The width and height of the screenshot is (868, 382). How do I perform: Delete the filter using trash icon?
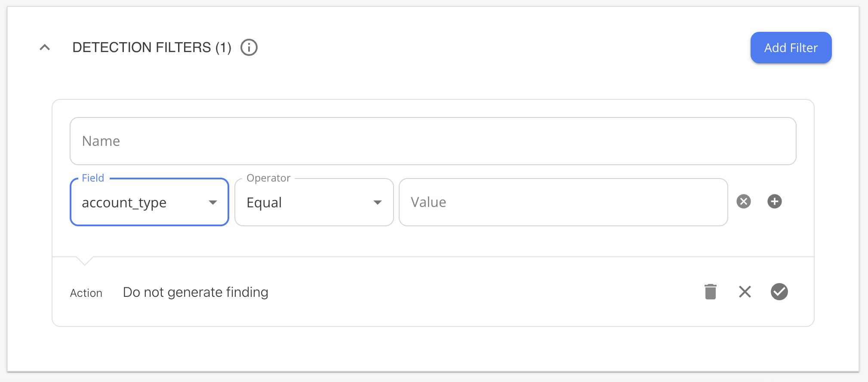click(x=711, y=292)
